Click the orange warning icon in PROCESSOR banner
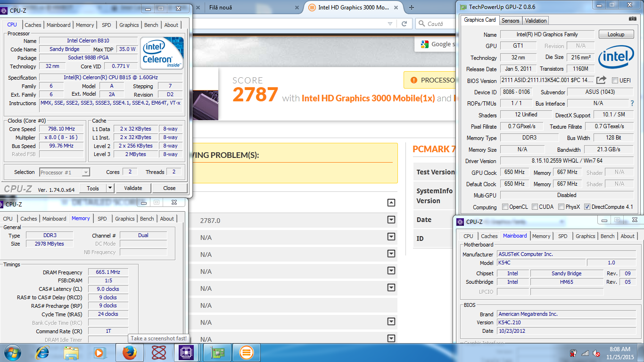644x362 pixels. tap(414, 80)
